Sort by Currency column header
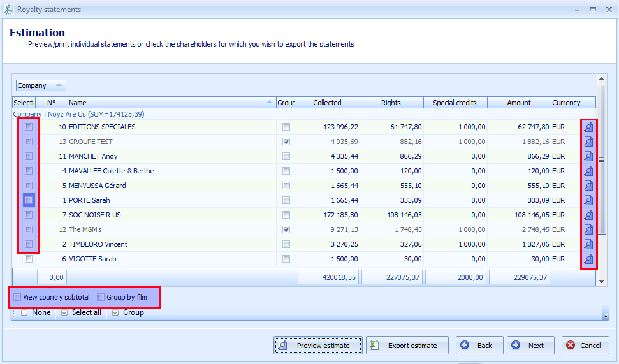Viewport: 619px width, 364px height. tap(567, 103)
